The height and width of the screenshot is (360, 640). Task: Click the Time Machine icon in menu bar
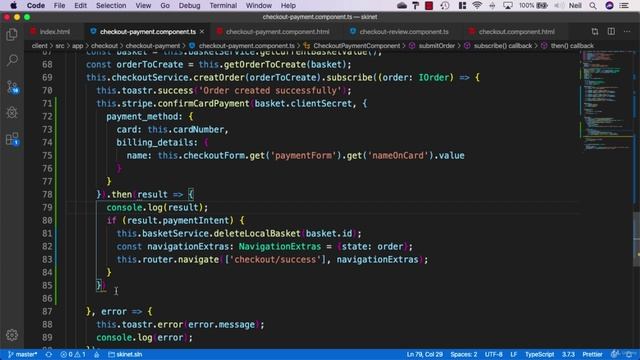(x=445, y=6)
